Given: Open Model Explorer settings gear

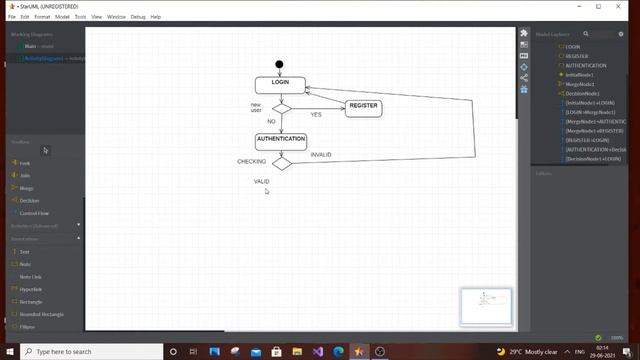Looking at the screenshot, I should [x=621, y=34].
